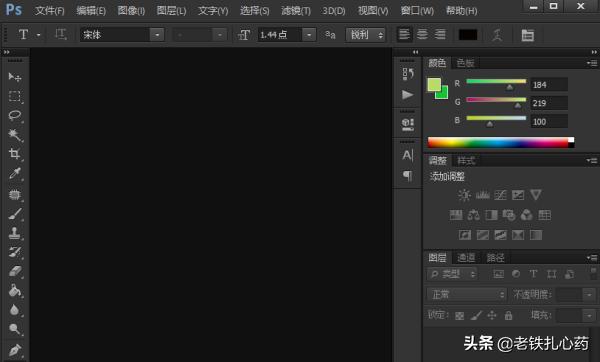Open the Type tool preset picker arrow
The width and height of the screenshot is (600, 362).
click(x=39, y=35)
